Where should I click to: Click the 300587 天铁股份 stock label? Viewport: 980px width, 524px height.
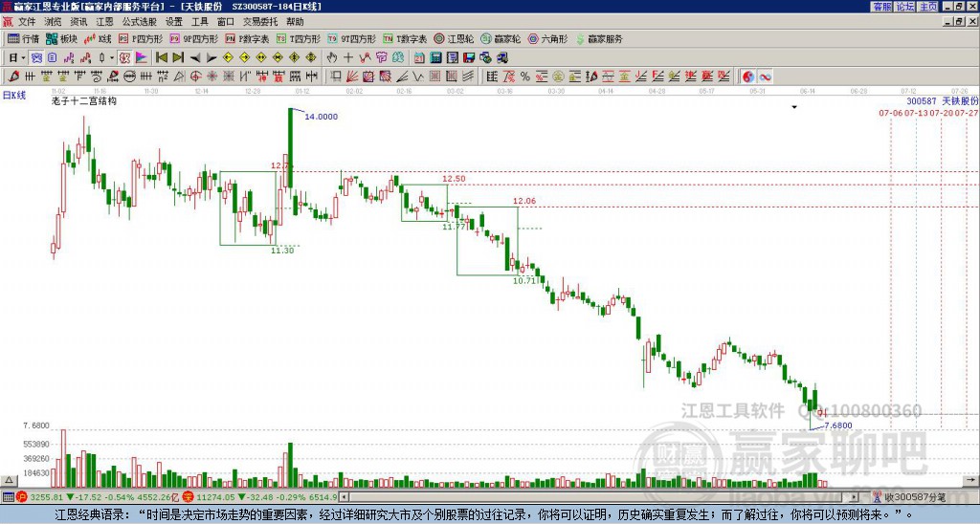coord(943,101)
